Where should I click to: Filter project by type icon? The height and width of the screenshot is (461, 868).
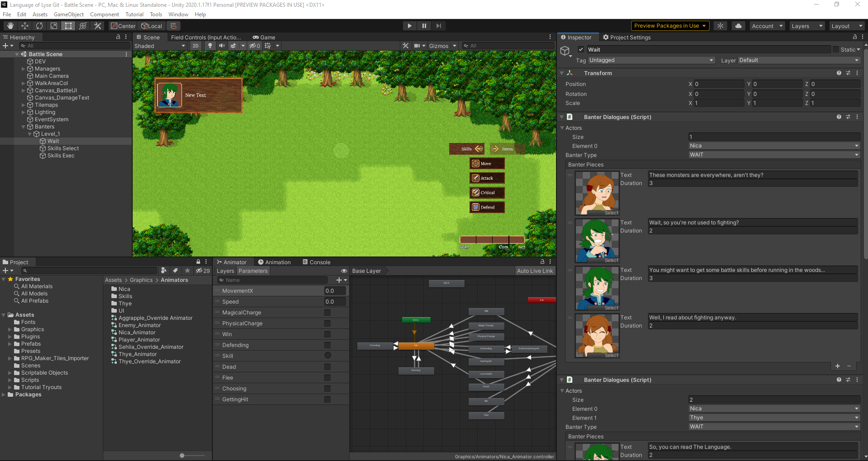164,271
